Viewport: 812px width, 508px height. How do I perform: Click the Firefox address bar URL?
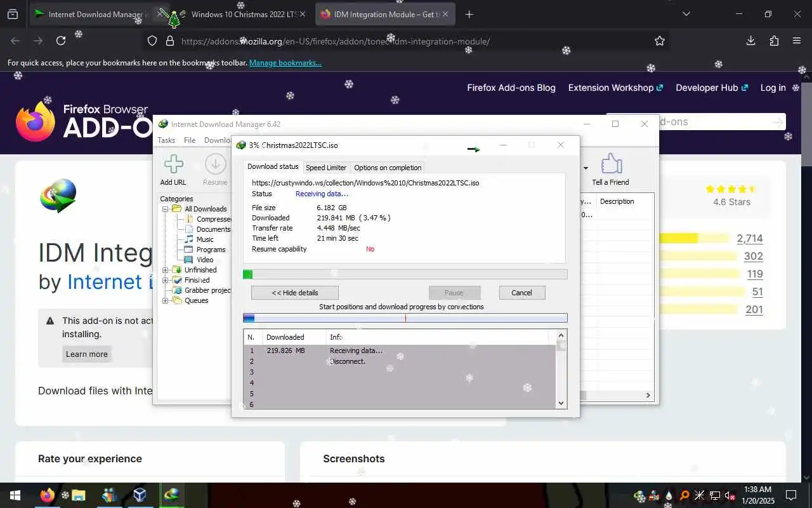point(336,41)
